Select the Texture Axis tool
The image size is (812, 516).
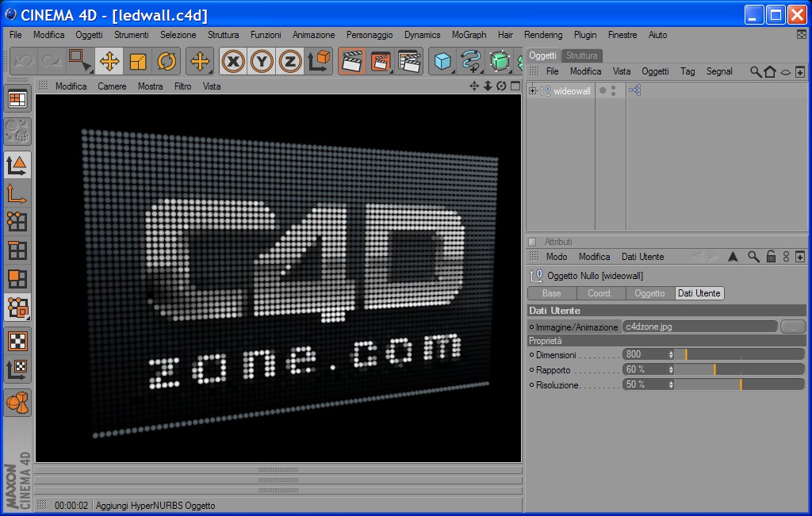click(17, 369)
